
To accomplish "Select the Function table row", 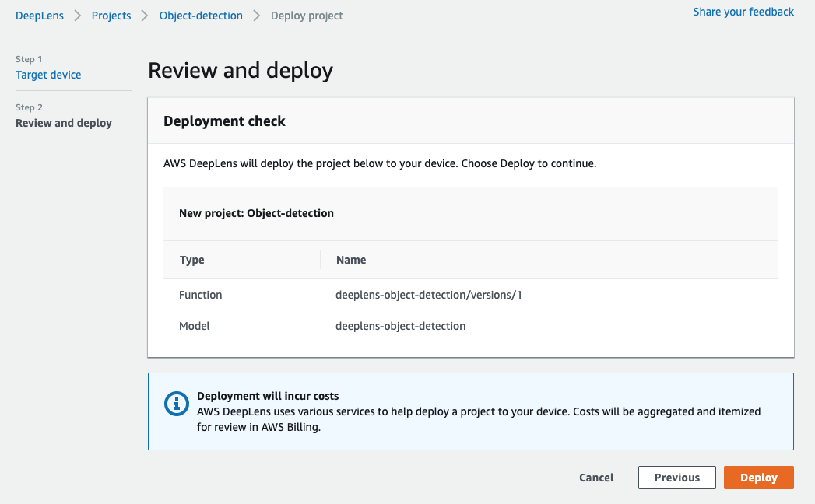I will 471,295.
